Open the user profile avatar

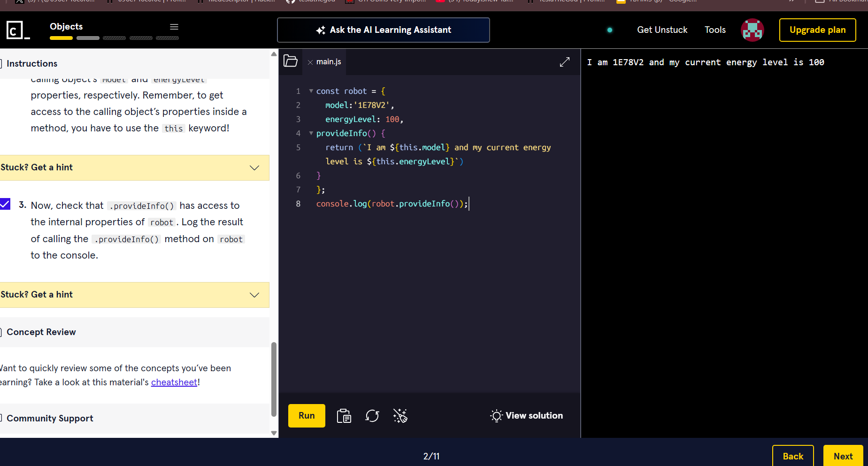pos(752,30)
